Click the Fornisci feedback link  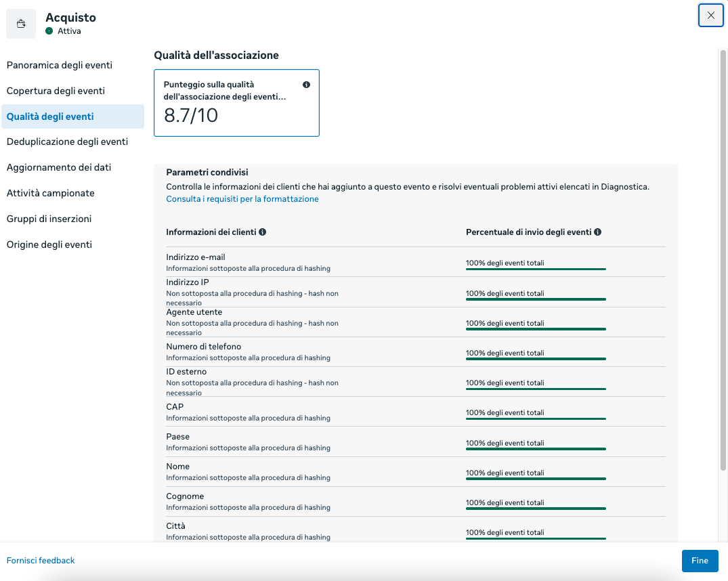pyautogui.click(x=41, y=561)
